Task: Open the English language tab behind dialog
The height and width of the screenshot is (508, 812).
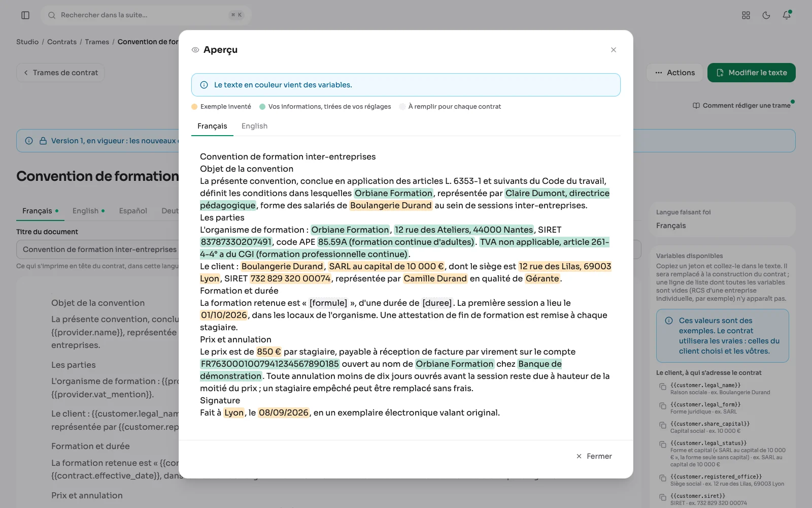Action: tap(88, 211)
